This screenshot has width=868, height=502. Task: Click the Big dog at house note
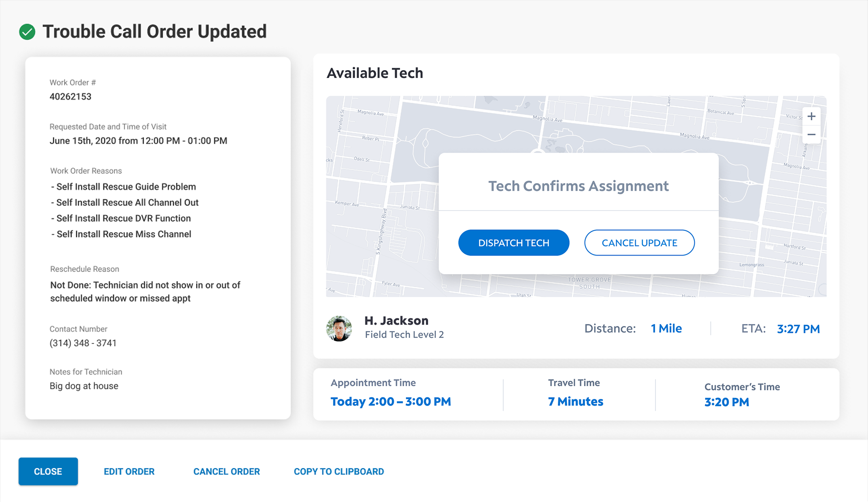point(84,386)
